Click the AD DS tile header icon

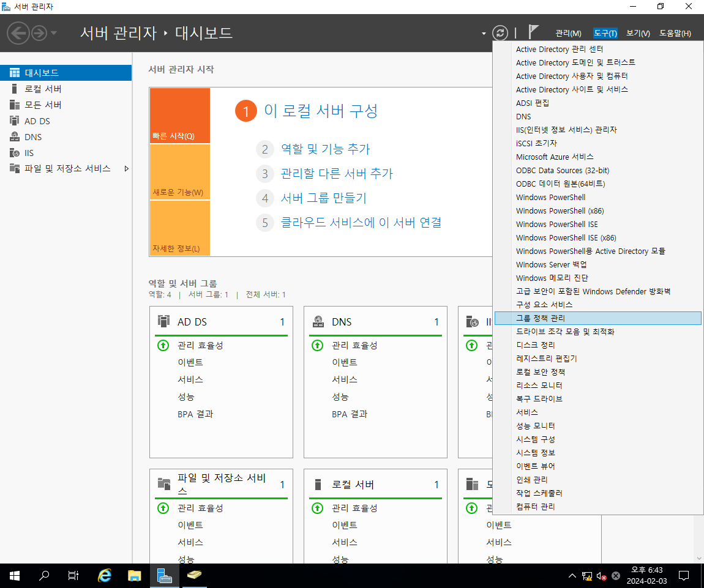pyautogui.click(x=164, y=321)
